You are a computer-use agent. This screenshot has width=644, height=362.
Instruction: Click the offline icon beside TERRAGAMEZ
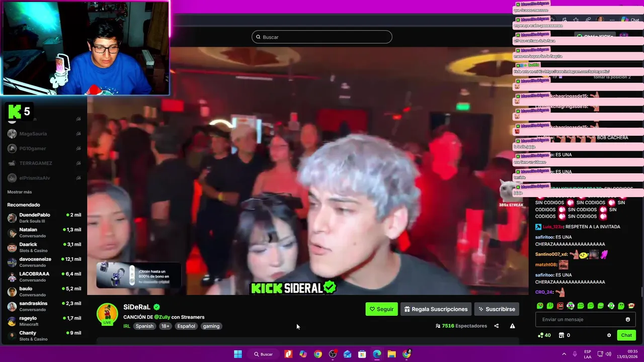click(78, 163)
